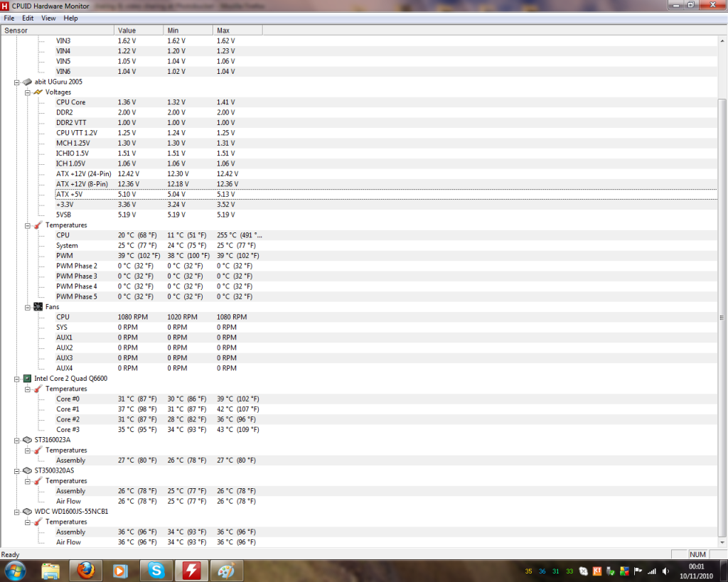Click the Intel Core 2 Quad Q6600 chip icon

(x=27, y=379)
